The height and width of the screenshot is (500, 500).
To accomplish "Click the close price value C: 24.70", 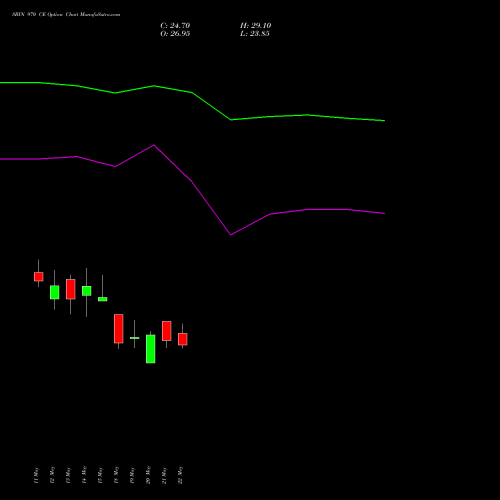I will 175,26.
